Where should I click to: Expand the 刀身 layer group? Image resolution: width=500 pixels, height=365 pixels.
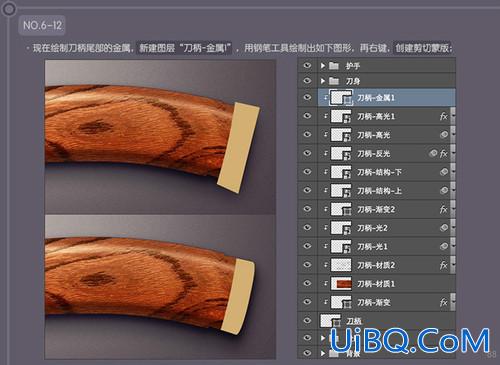(323, 81)
